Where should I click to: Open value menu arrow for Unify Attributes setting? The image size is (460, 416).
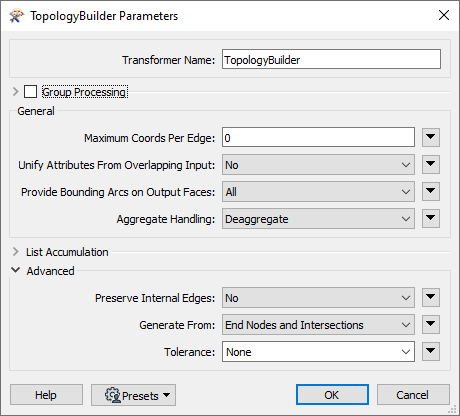(x=431, y=164)
